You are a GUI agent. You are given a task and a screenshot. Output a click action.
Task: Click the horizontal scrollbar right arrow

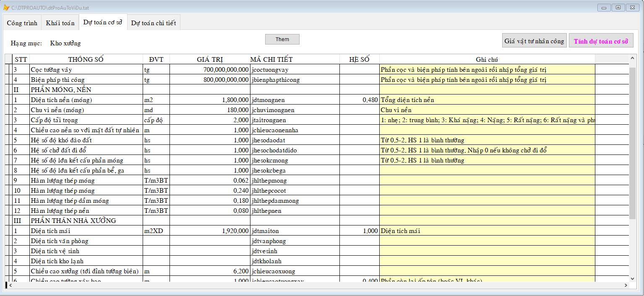626,285
